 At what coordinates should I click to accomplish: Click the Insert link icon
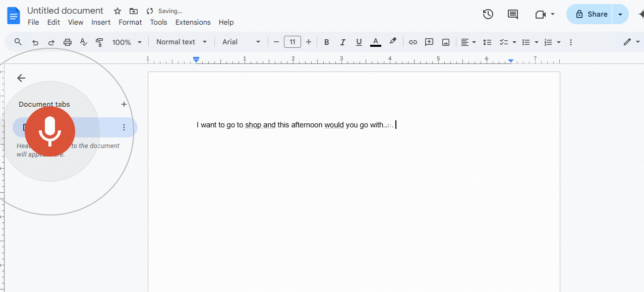click(x=413, y=42)
